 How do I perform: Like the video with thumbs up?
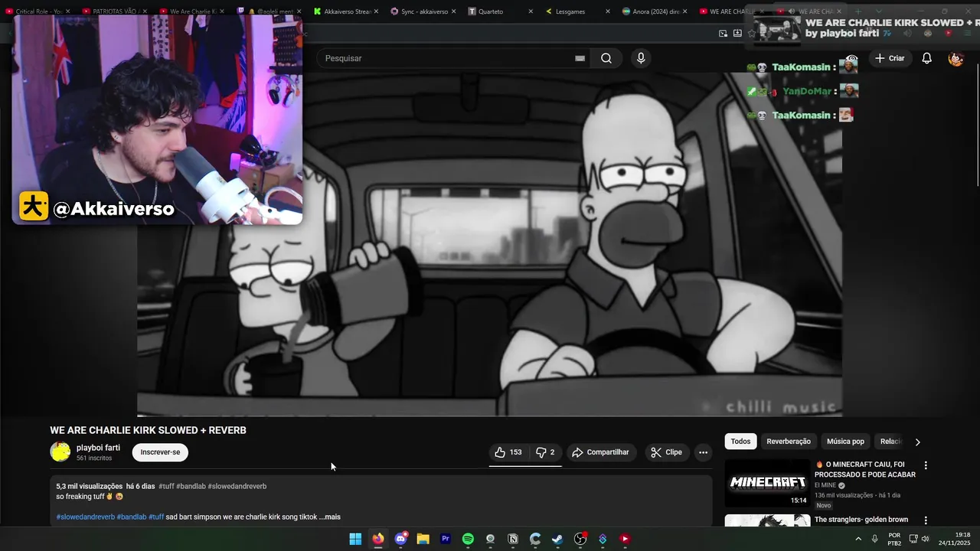(508, 452)
